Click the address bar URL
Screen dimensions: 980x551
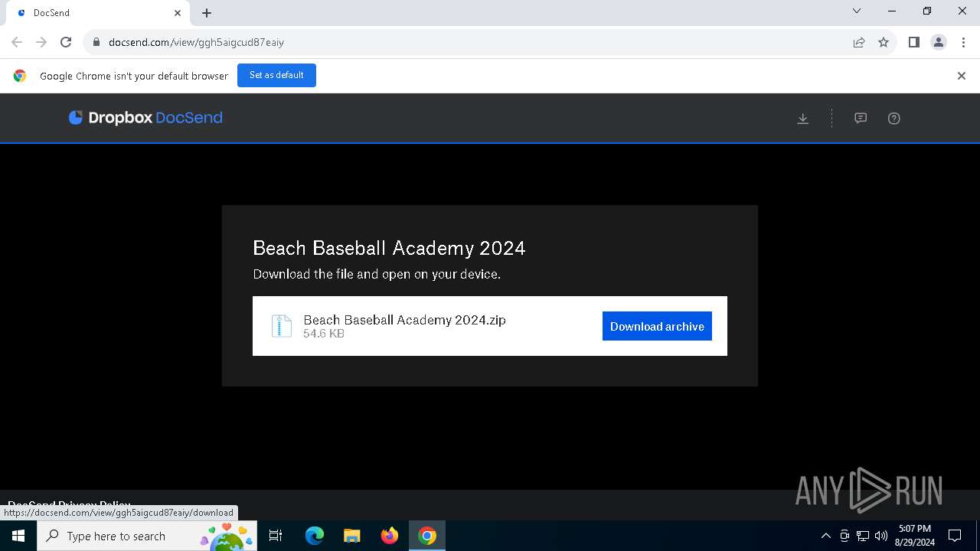pyautogui.click(x=196, y=42)
